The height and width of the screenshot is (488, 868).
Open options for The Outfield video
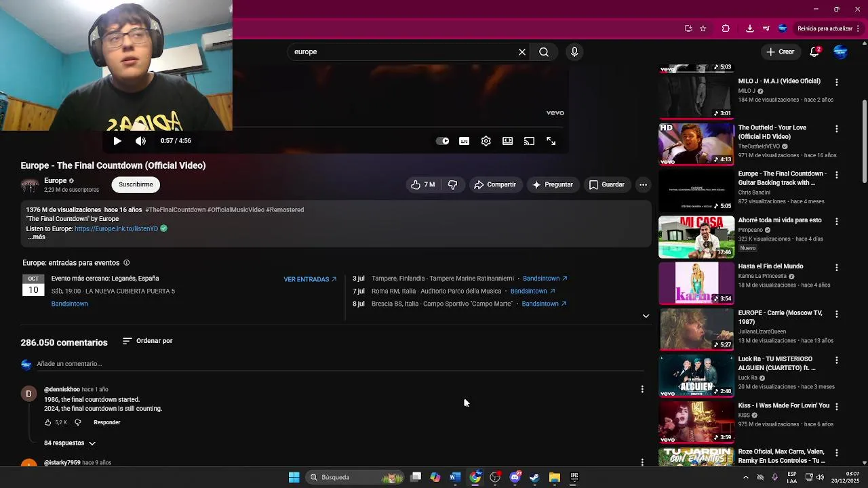pos(836,129)
